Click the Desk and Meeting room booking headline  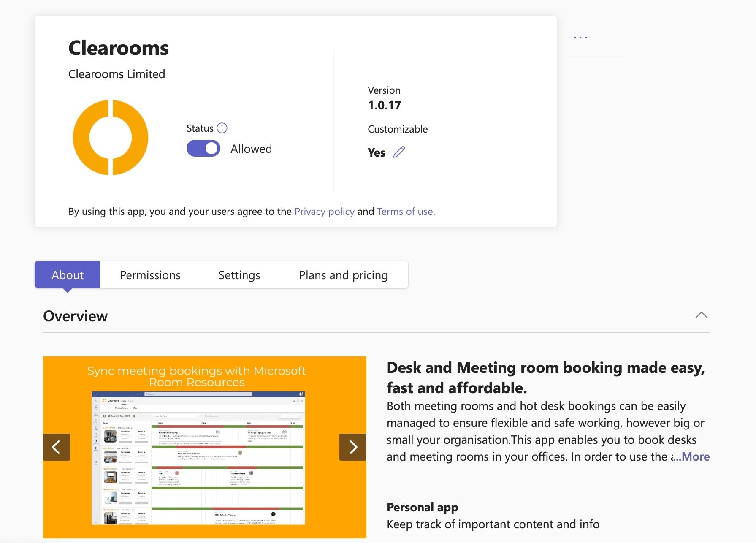click(546, 377)
